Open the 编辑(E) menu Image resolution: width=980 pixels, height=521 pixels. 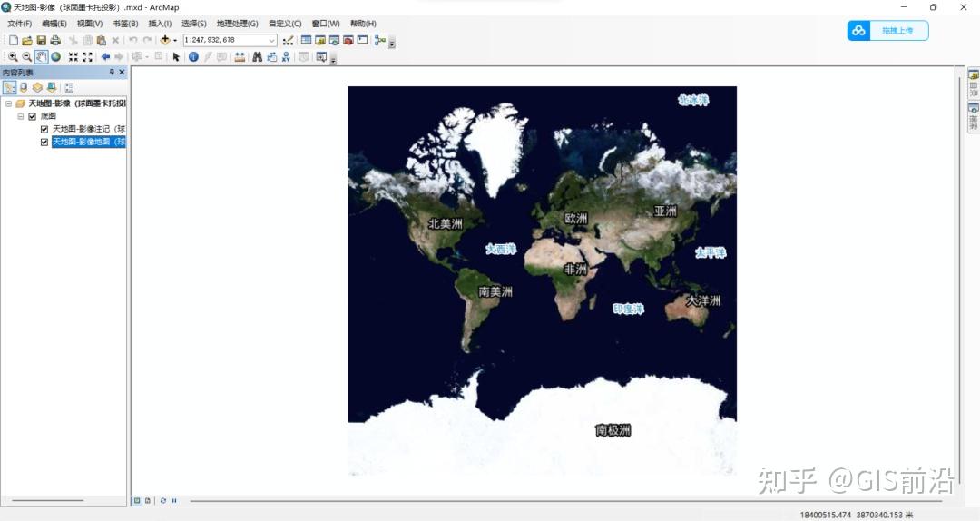54,24
